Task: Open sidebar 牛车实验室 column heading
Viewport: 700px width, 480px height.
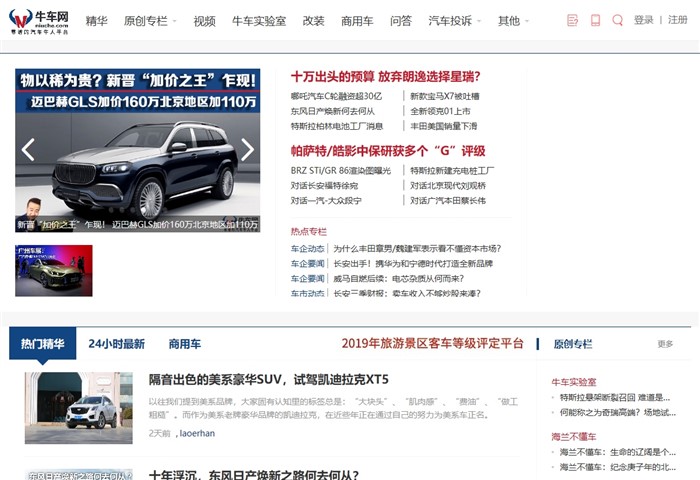Action: [x=574, y=382]
